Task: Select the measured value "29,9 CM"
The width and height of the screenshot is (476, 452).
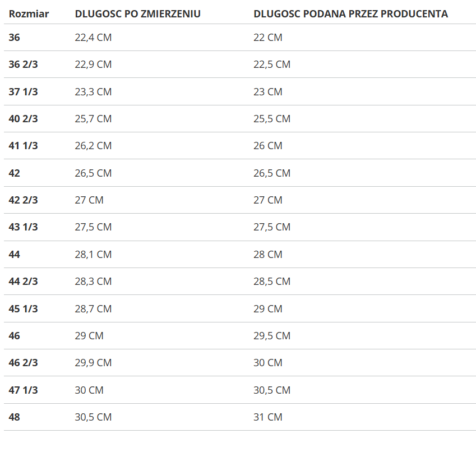Action: pyautogui.click(x=93, y=363)
